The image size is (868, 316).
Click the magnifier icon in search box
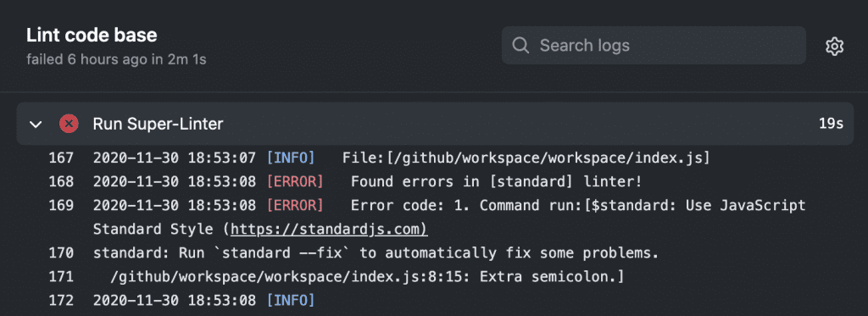pos(520,45)
